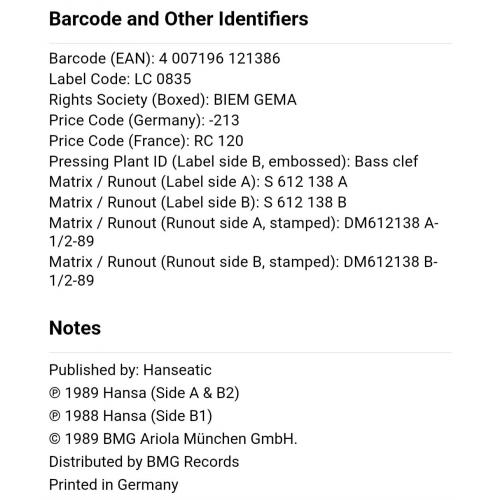The height and width of the screenshot is (500, 500).
Task: Select the Barcode EAN number line
Action: coord(165,58)
